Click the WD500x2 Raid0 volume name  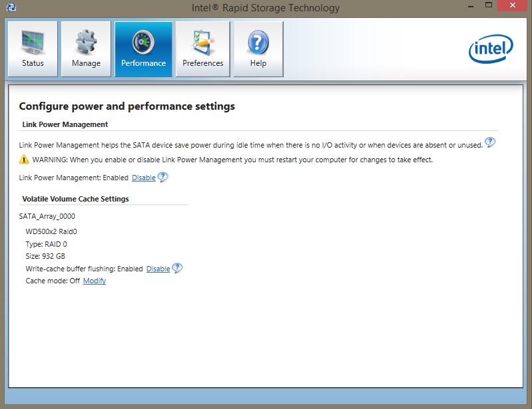(51, 231)
